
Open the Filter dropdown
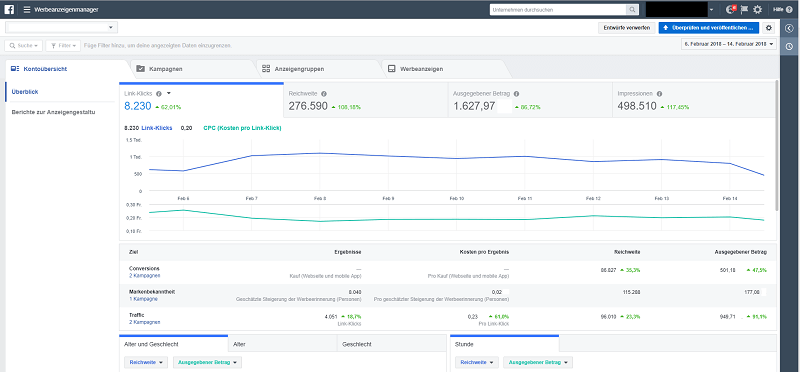(63, 45)
